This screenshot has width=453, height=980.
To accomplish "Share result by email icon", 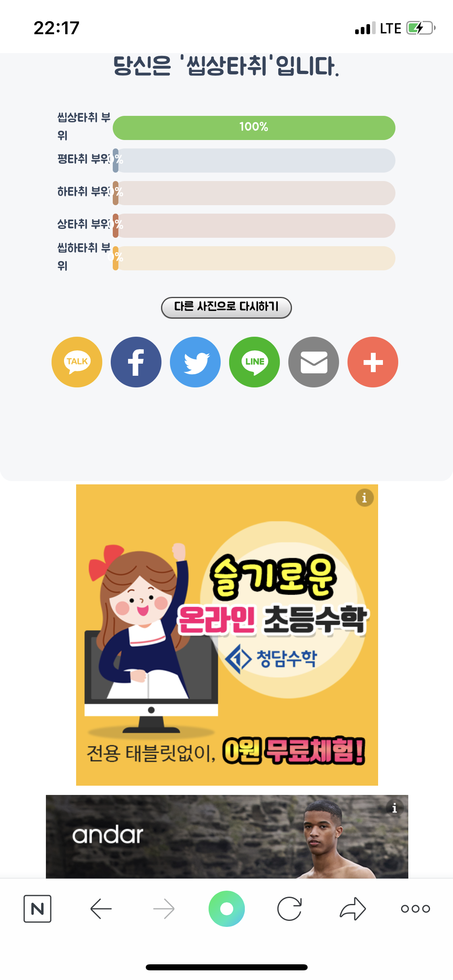I will coord(314,362).
